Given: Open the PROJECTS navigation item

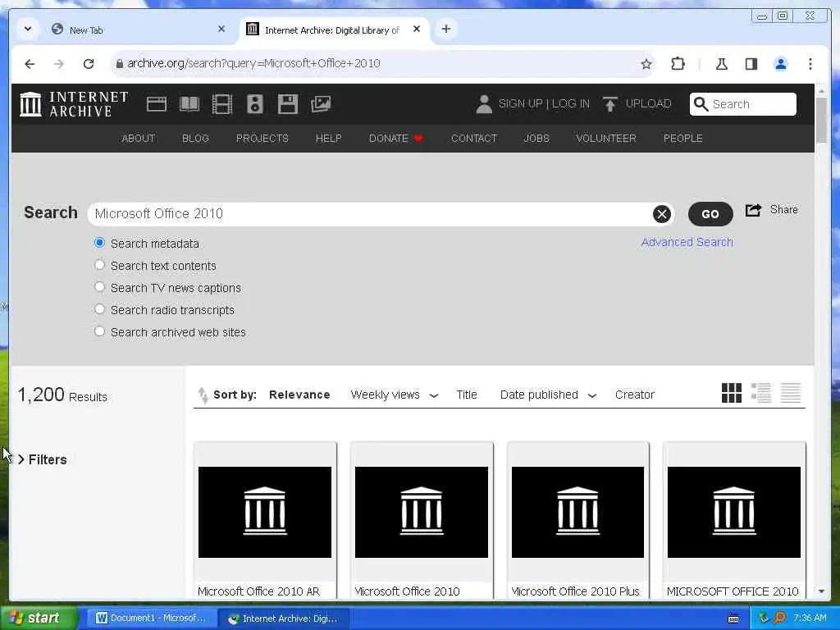Looking at the screenshot, I should tap(262, 138).
